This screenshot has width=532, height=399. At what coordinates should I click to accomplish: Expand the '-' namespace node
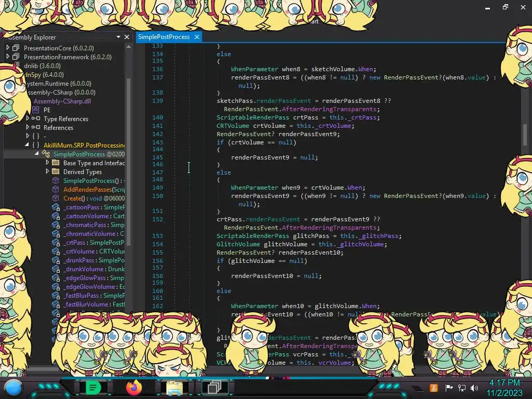click(28, 136)
